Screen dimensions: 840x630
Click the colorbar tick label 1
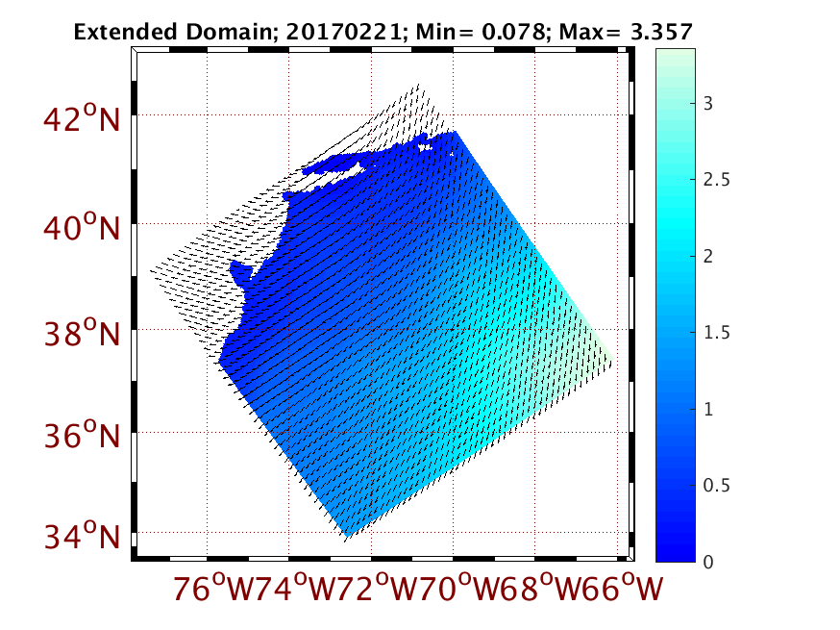tap(708, 409)
